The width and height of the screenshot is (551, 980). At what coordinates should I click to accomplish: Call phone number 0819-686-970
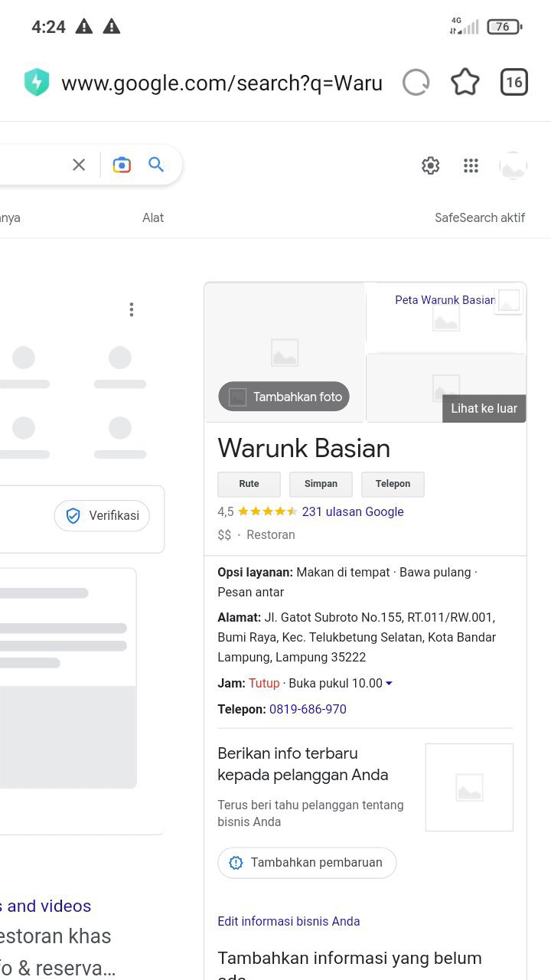click(308, 709)
